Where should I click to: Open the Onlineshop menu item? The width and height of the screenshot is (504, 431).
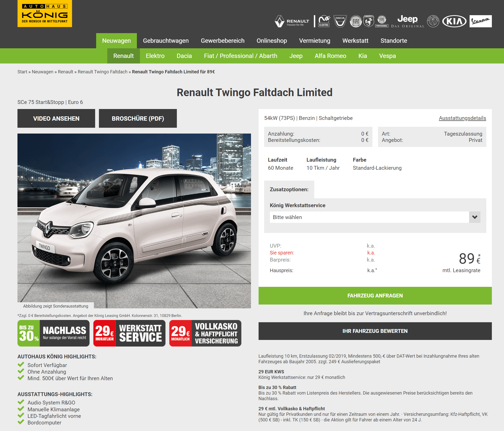(x=272, y=41)
